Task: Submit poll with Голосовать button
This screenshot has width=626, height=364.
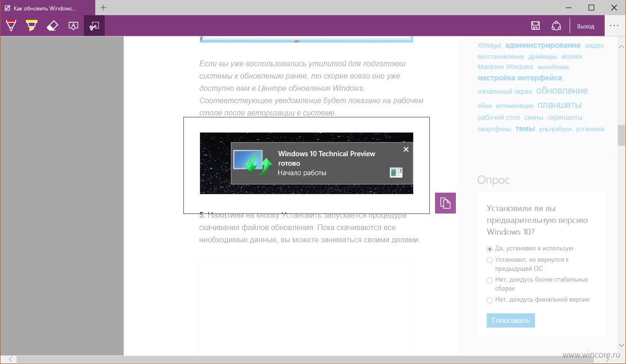Action: click(x=511, y=320)
